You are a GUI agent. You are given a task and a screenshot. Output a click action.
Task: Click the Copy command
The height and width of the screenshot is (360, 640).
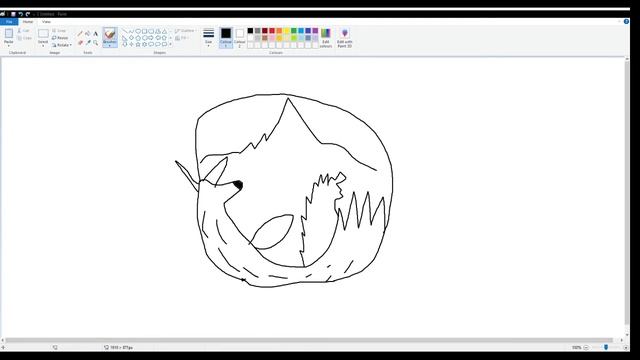pyautogui.click(x=24, y=38)
